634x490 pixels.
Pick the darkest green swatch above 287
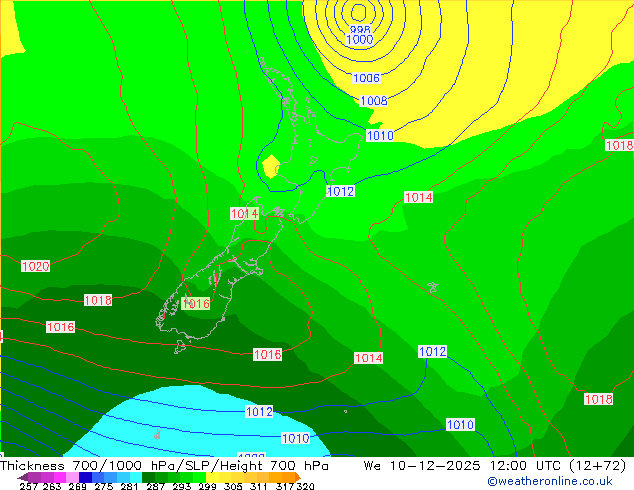pyautogui.click(x=148, y=477)
